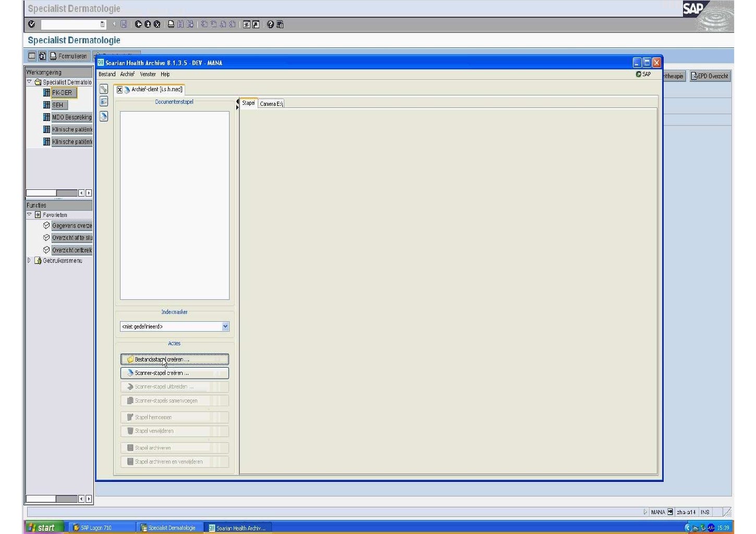Click the SAP Create New Session icon

pyautogui.click(x=247, y=24)
